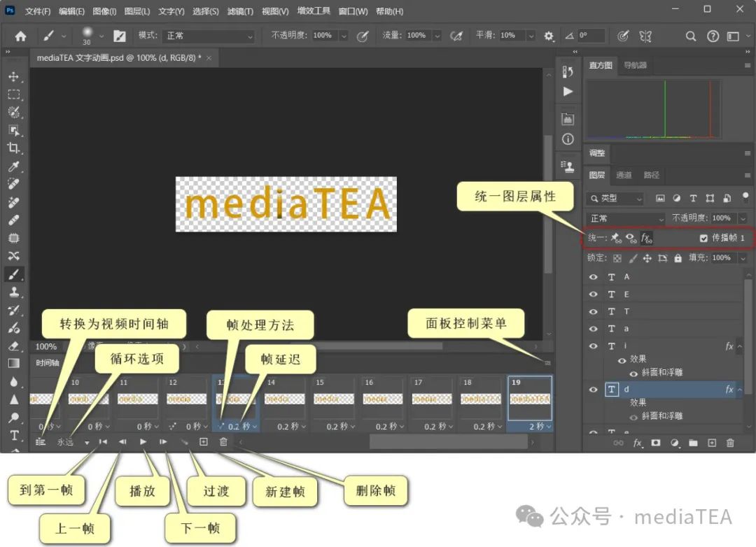The width and height of the screenshot is (756, 547).
Task: Hide the E text layer
Action: pos(594,294)
